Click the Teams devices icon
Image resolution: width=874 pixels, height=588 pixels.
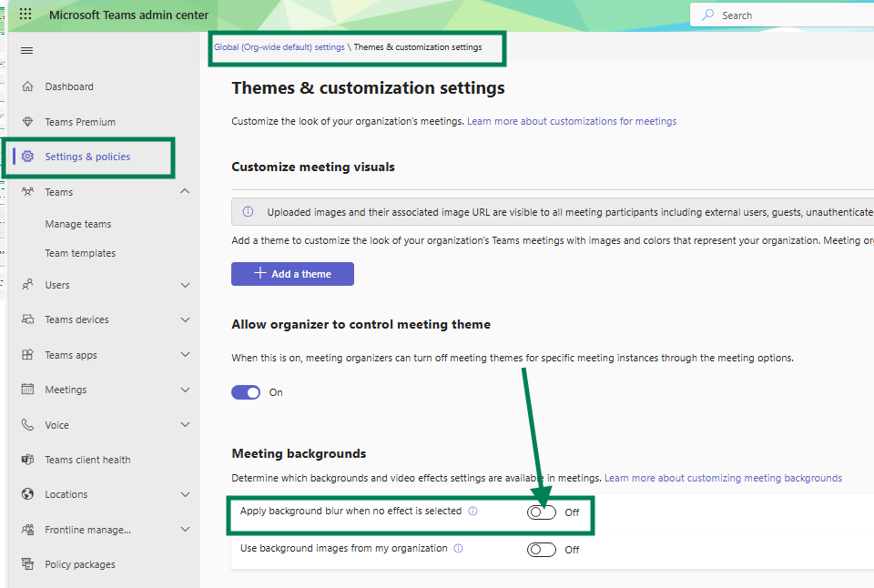(x=27, y=319)
